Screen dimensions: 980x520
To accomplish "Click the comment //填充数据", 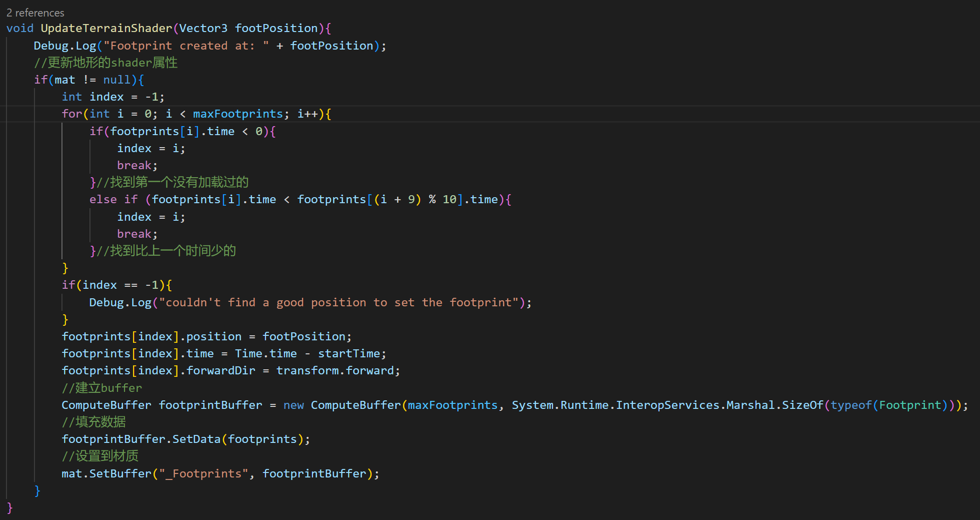I will point(94,422).
